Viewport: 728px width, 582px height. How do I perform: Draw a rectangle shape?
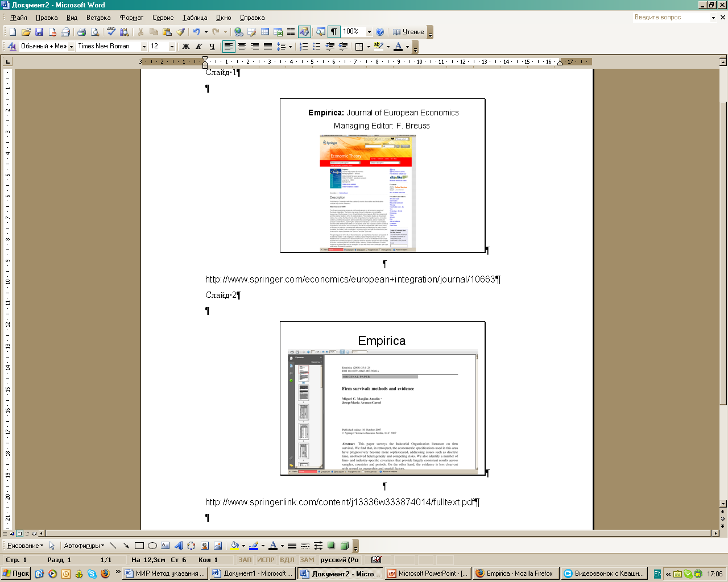click(x=139, y=546)
